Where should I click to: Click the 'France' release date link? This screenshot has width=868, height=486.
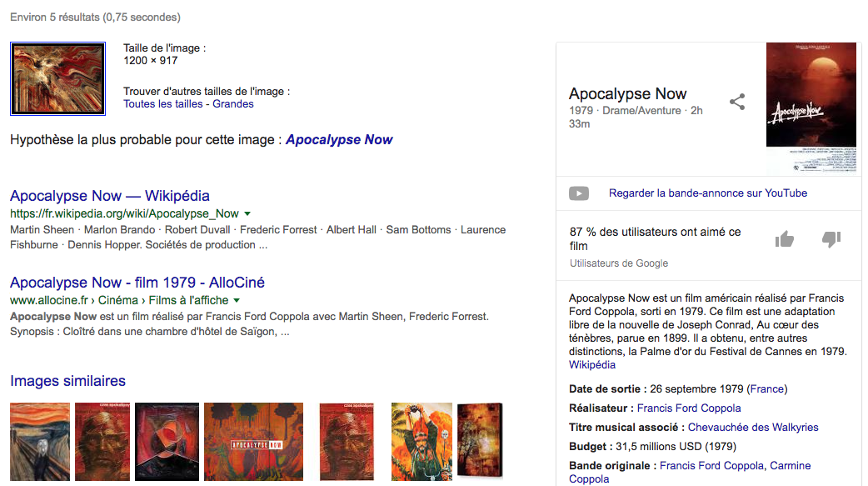pyautogui.click(x=766, y=389)
